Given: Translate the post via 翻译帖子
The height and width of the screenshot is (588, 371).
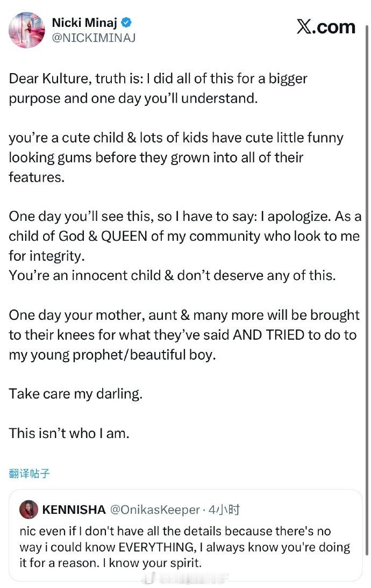Looking at the screenshot, I should coord(29,474).
